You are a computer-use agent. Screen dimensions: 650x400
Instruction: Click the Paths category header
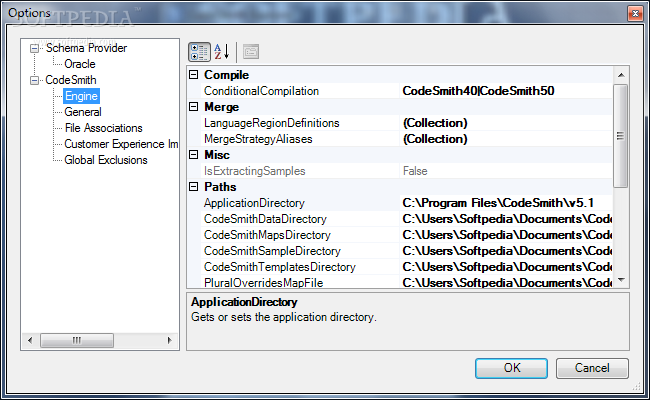pos(220,187)
